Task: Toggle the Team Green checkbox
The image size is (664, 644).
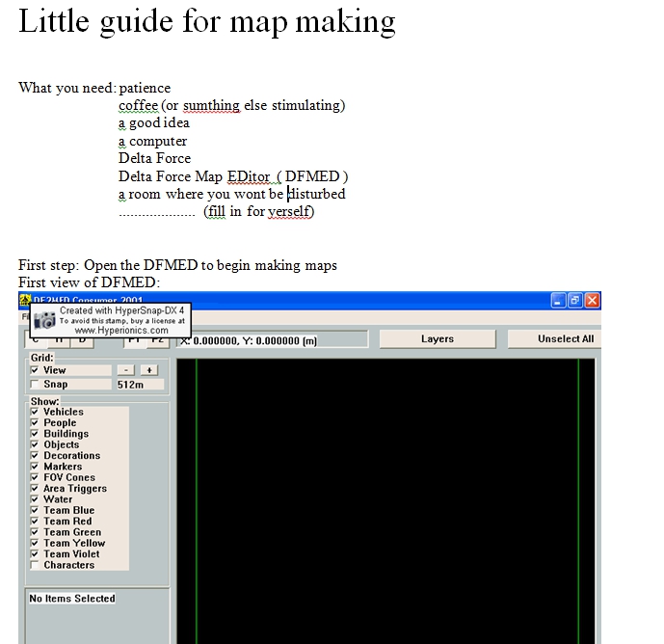Action: click(35, 532)
